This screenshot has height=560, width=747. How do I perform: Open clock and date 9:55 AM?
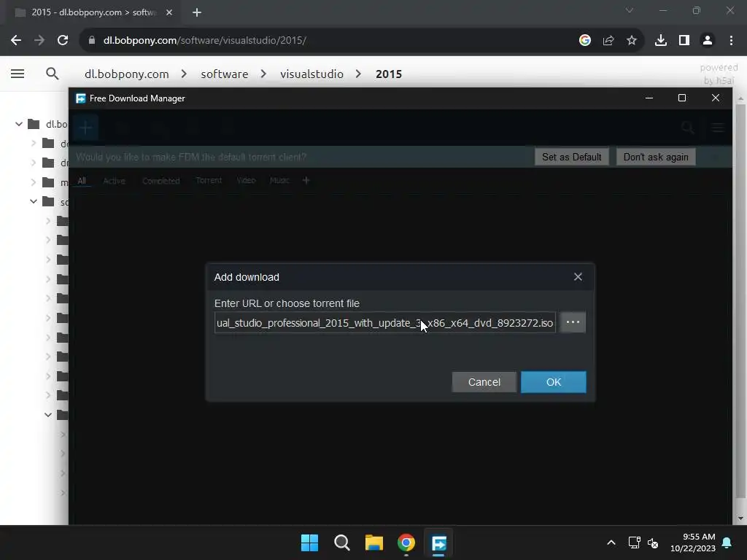(x=693, y=542)
